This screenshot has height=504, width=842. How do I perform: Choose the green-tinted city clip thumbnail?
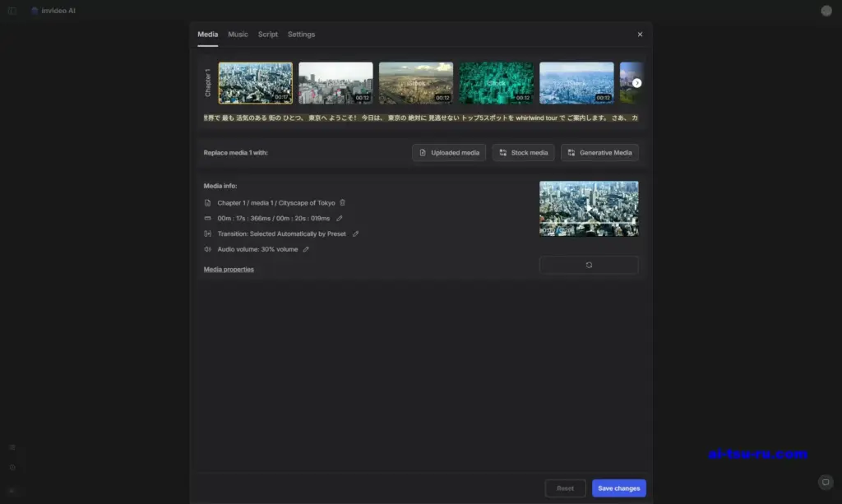(496, 83)
